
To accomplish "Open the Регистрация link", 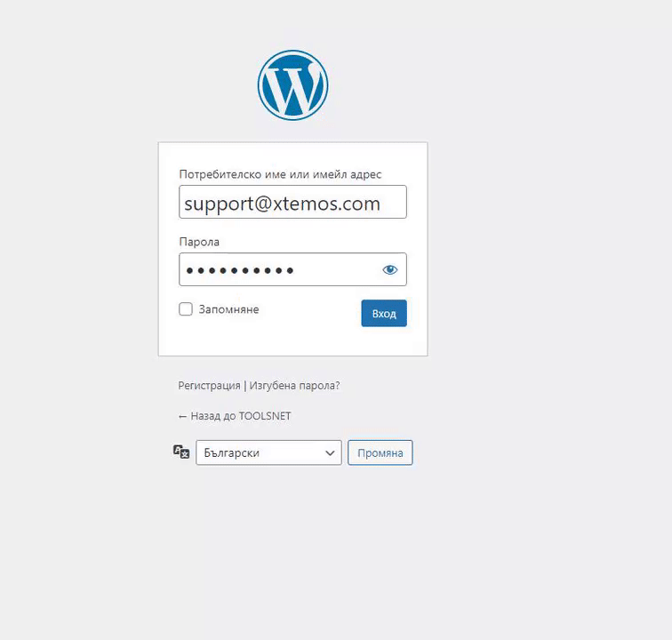I will coord(209,386).
